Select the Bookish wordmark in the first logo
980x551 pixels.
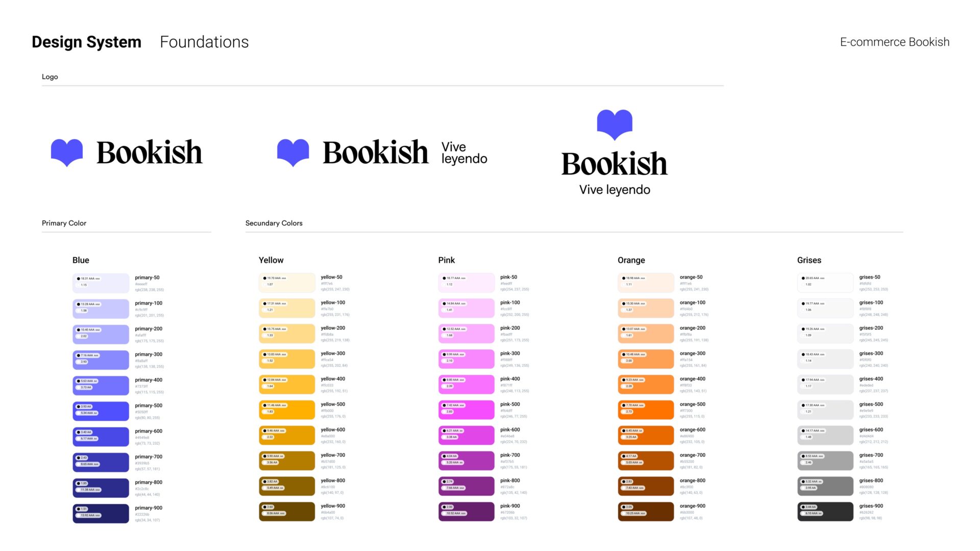point(150,152)
